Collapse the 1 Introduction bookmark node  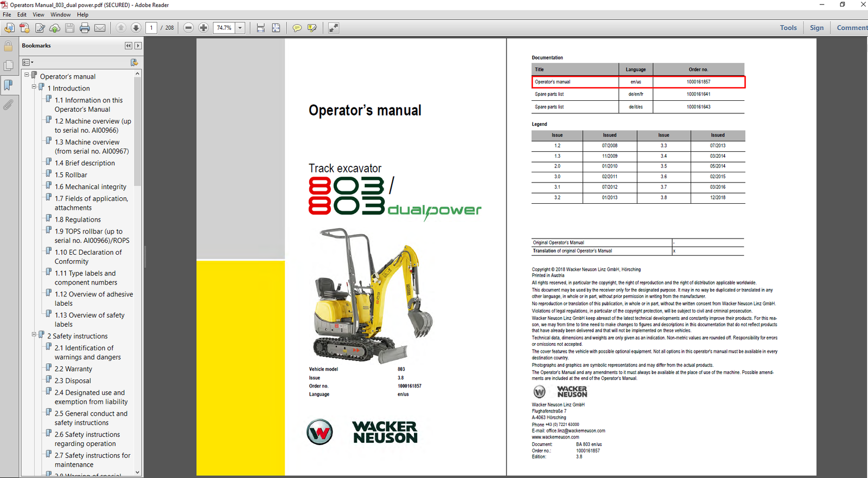34,87
